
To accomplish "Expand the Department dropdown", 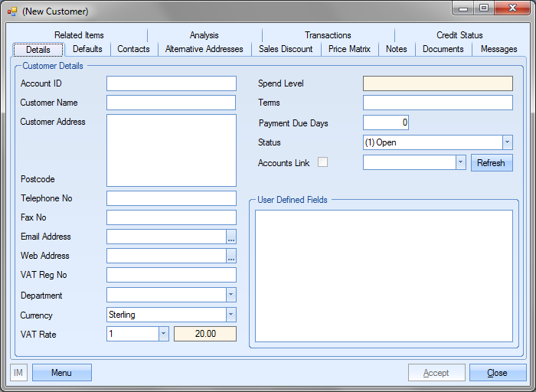I will 231,295.
